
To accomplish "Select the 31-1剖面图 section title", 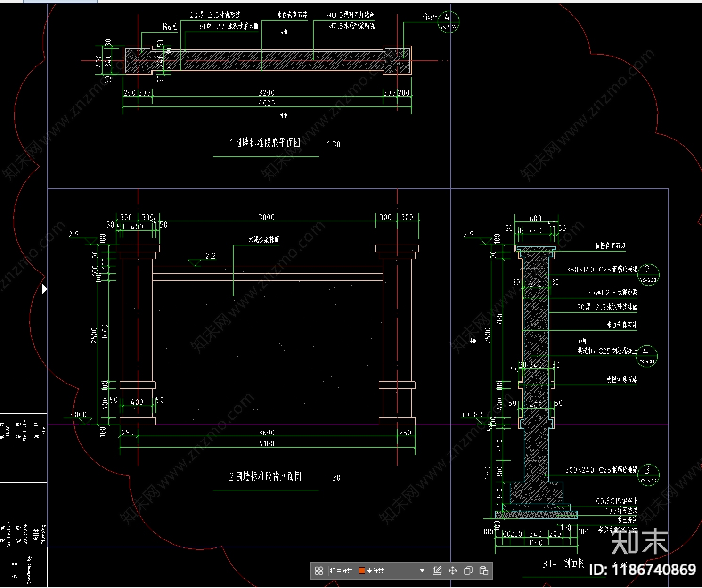I will 563,563.
